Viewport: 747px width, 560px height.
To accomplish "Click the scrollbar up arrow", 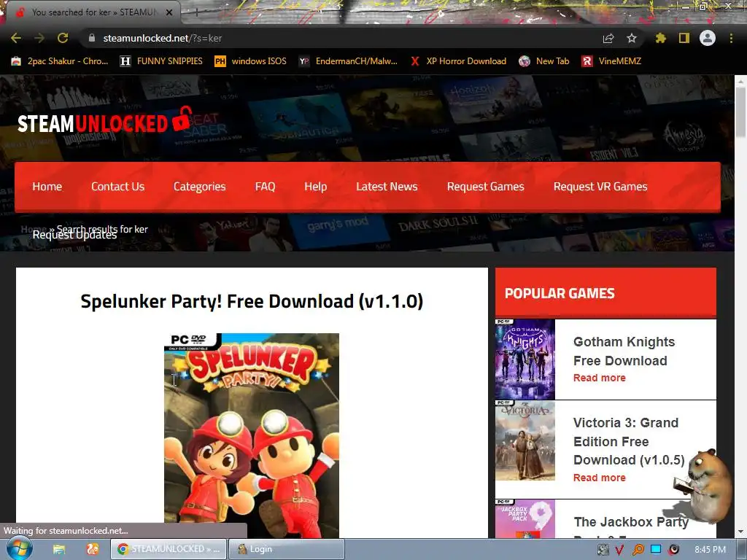I will point(741,82).
